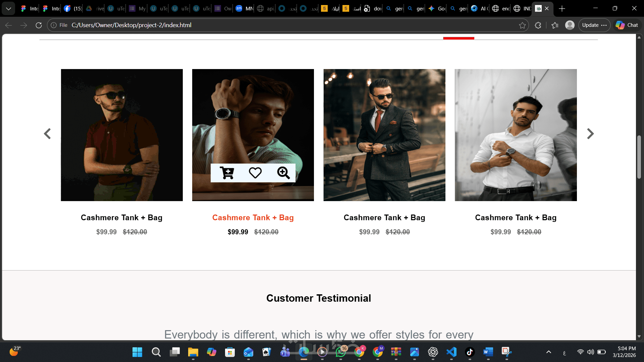Open the browser profile avatar
This screenshot has width=644, height=362.
(570, 25)
